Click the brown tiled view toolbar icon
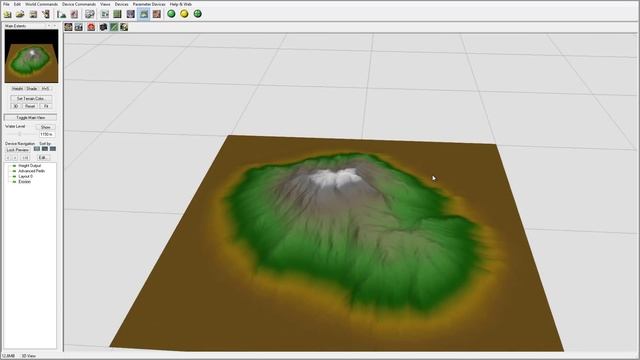 pos(157,14)
